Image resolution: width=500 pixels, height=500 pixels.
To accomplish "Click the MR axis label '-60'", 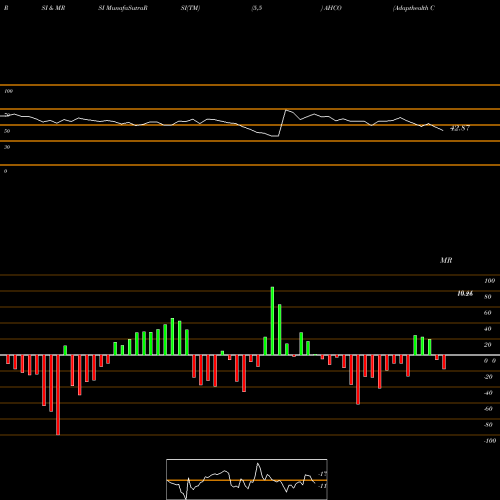I will pos(488,409).
